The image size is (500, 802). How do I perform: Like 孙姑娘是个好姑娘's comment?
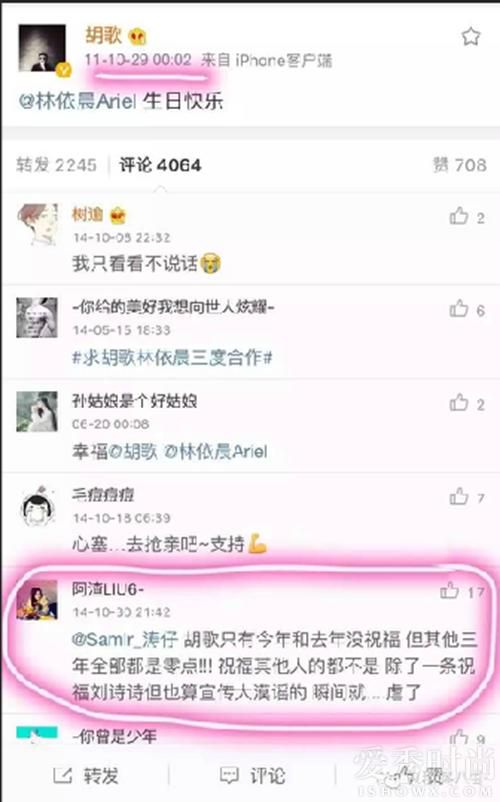tap(459, 403)
